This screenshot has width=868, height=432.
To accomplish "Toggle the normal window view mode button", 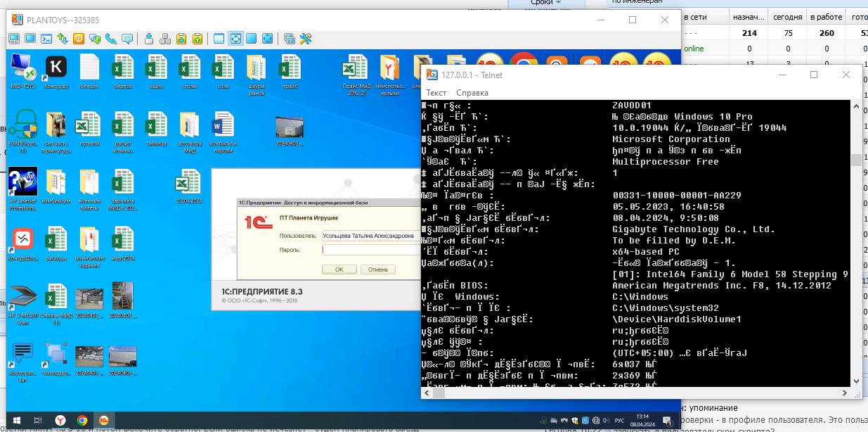I will [219, 39].
